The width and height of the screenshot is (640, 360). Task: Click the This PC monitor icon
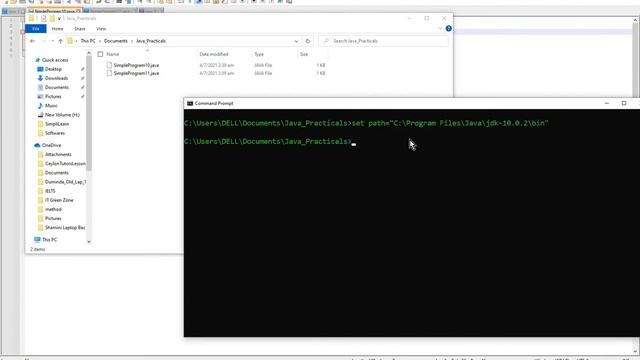(x=37, y=240)
